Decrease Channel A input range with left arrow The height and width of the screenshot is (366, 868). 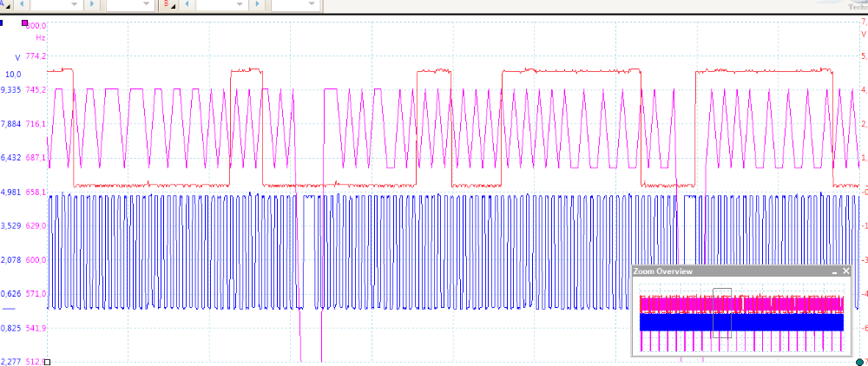coord(21,5)
